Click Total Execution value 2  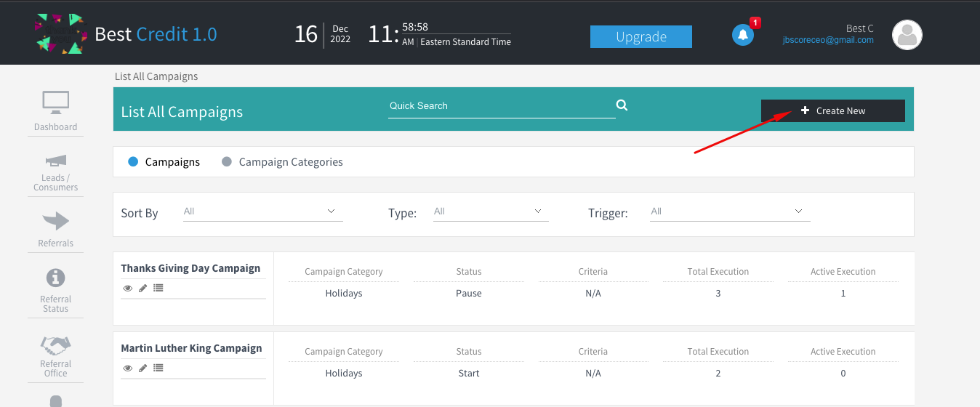click(x=718, y=374)
